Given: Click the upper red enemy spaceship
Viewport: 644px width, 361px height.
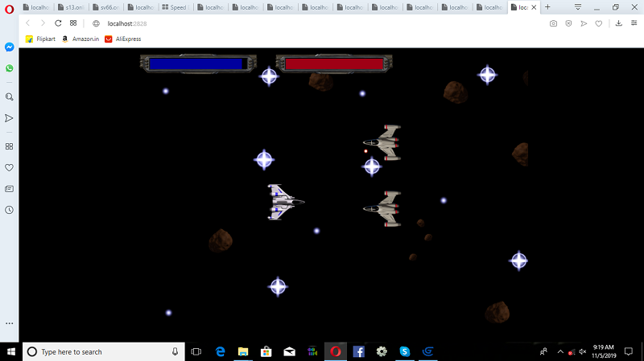Looking at the screenshot, I should pyautogui.click(x=382, y=142).
